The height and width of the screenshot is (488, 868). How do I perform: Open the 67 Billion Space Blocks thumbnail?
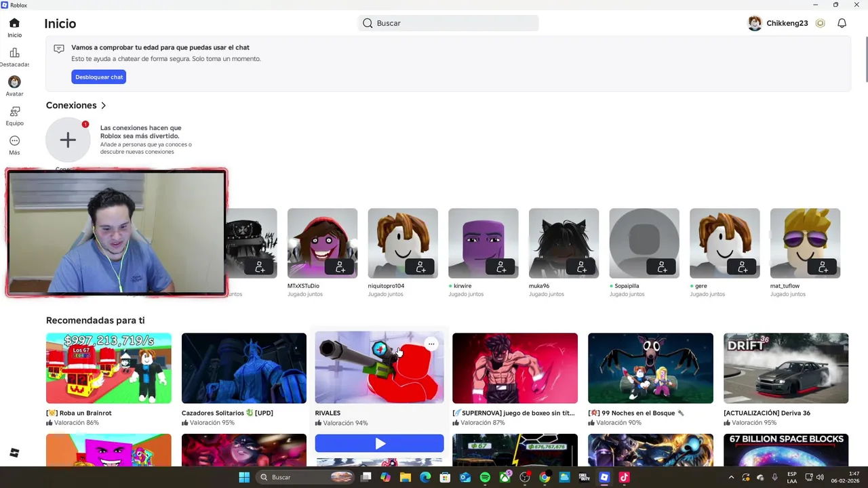(x=786, y=450)
